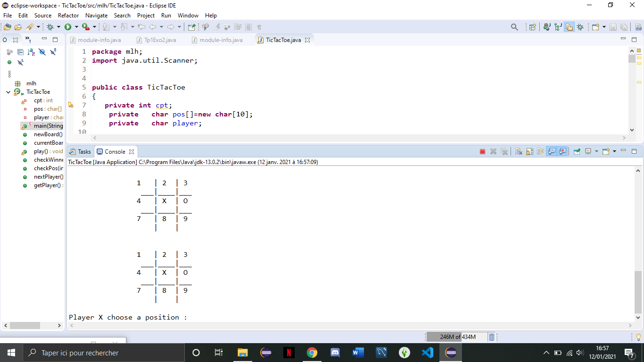Click the Outline horizontal scrollbar thumb
644x362 pixels.
[x=25, y=325]
